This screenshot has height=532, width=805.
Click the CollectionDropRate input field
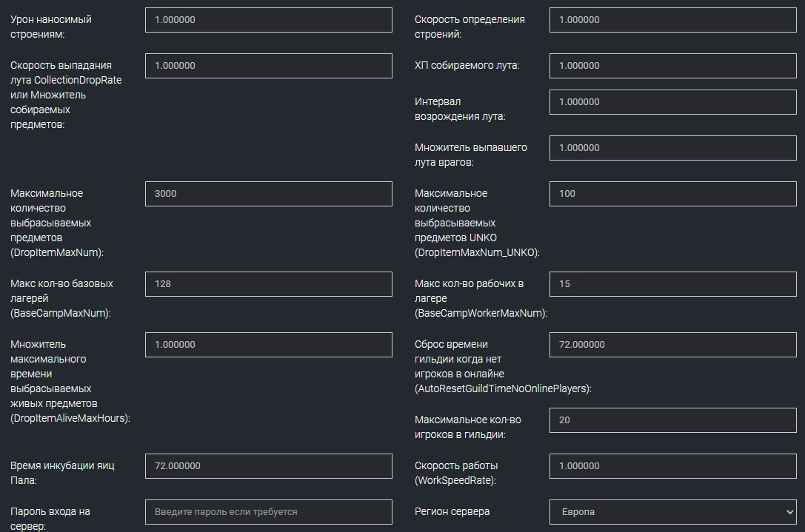pos(268,66)
